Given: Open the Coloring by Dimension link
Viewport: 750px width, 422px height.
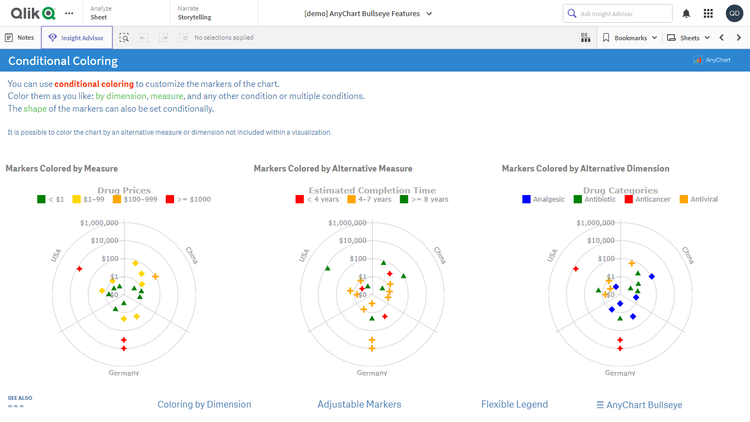Looking at the screenshot, I should pyautogui.click(x=204, y=404).
